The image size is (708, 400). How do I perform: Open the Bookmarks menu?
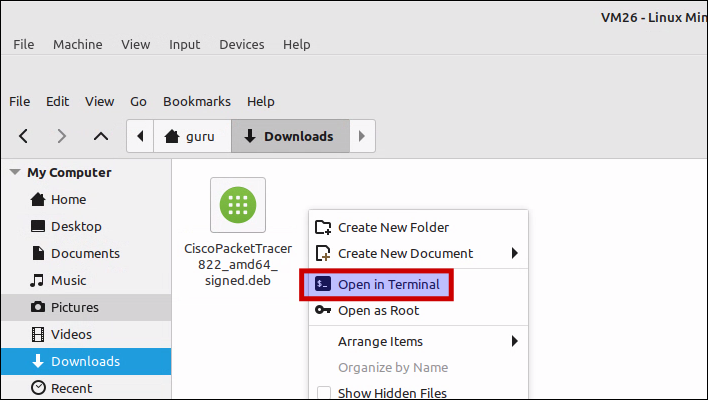coord(196,101)
